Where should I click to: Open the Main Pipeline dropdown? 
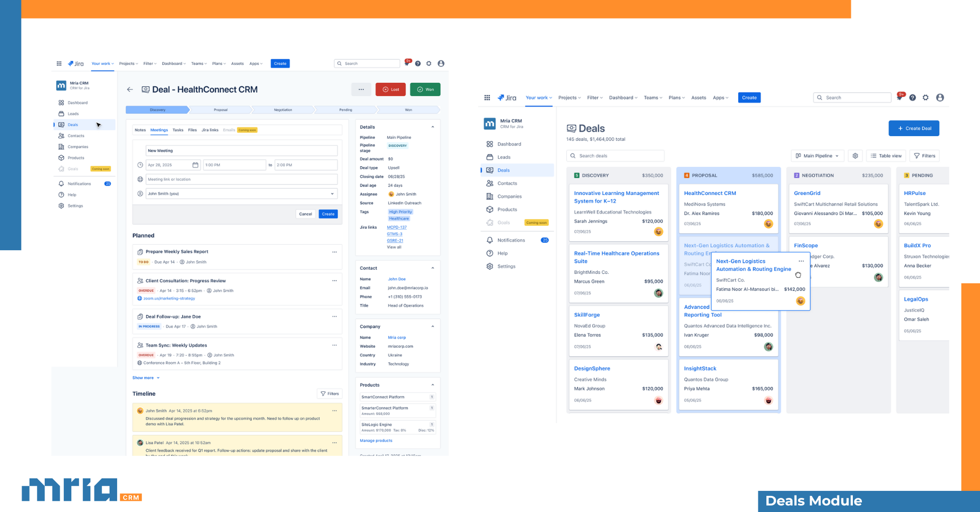(x=817, y=156)
